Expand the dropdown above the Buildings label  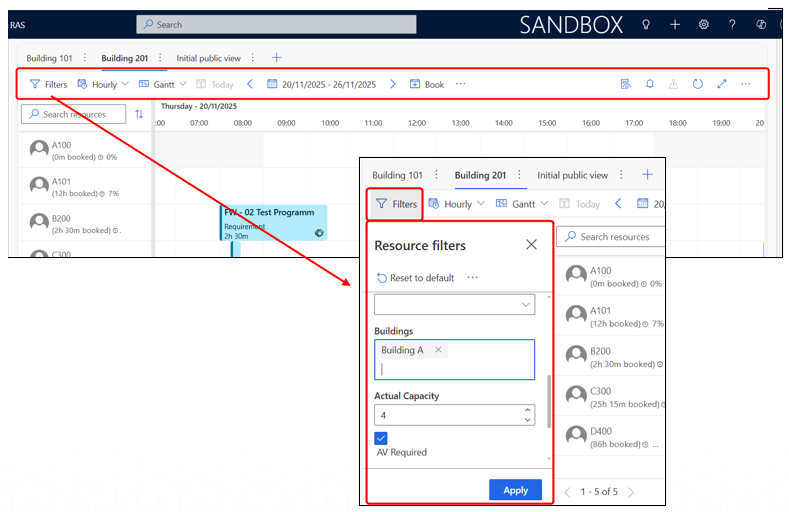(527, 305)
